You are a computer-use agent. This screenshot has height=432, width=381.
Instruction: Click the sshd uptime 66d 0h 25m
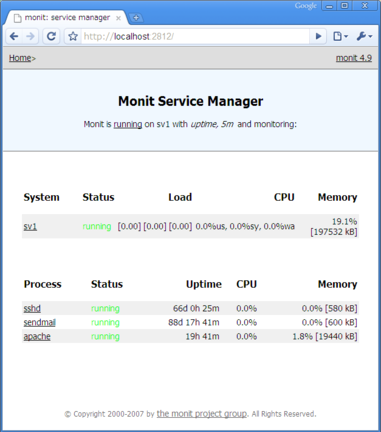coord(196,308)
